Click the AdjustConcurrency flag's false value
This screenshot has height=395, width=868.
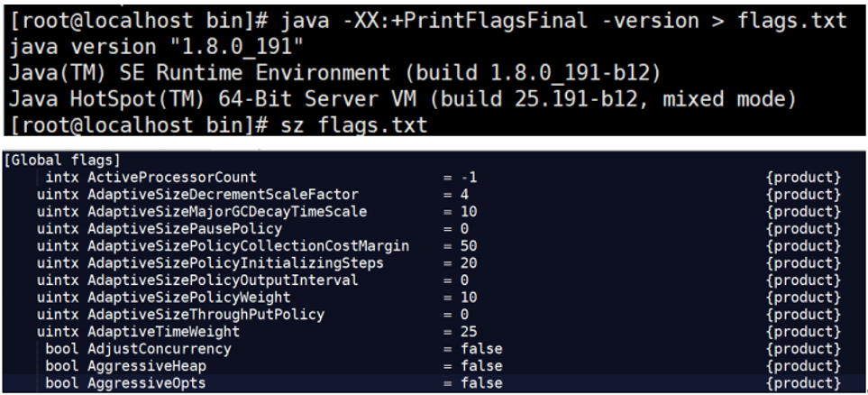[x=480, y=349]
